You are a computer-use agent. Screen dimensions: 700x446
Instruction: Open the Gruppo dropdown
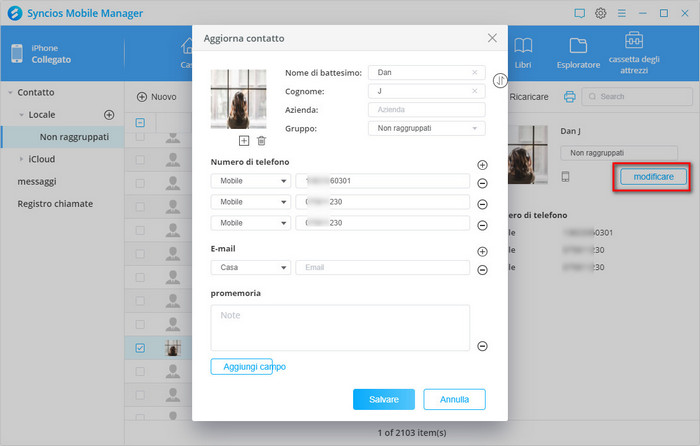click(x=426, y=128)
